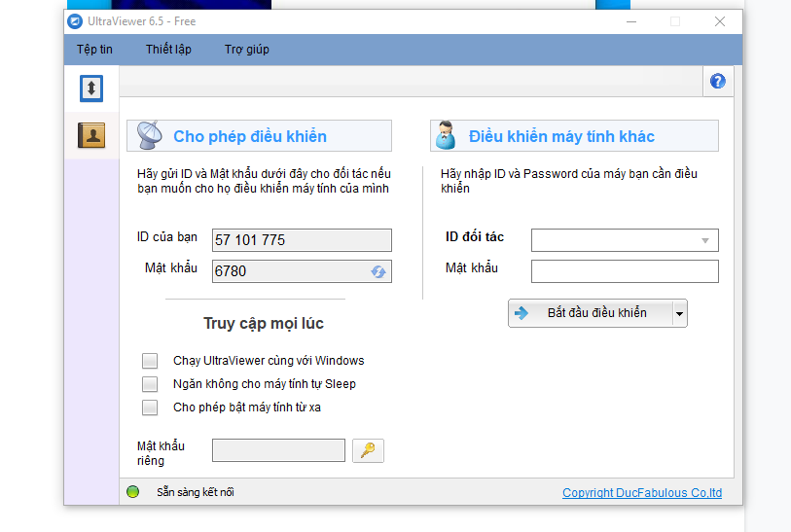
Task: Select the remote control sidebar icon
Action: 91,89
